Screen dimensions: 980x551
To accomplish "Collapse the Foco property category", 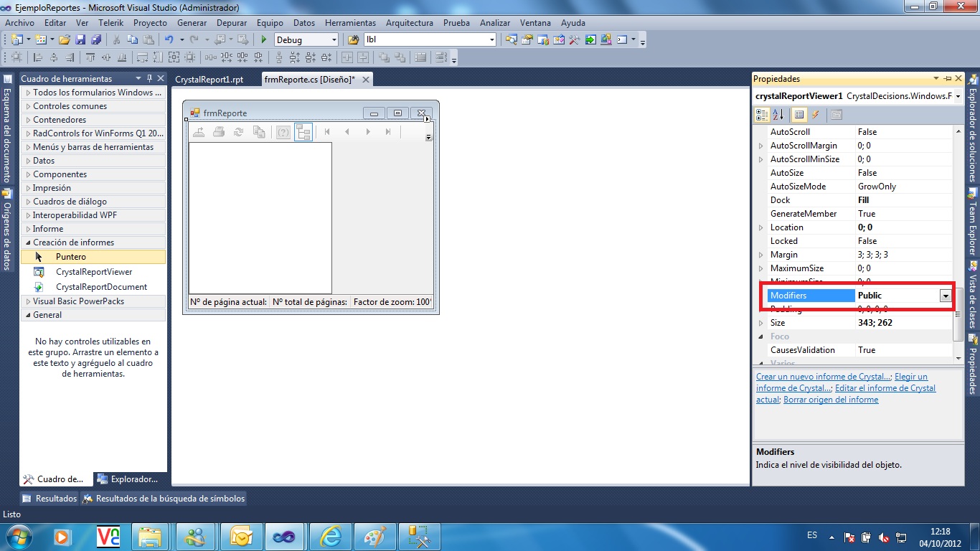I will tap(761, 336).
